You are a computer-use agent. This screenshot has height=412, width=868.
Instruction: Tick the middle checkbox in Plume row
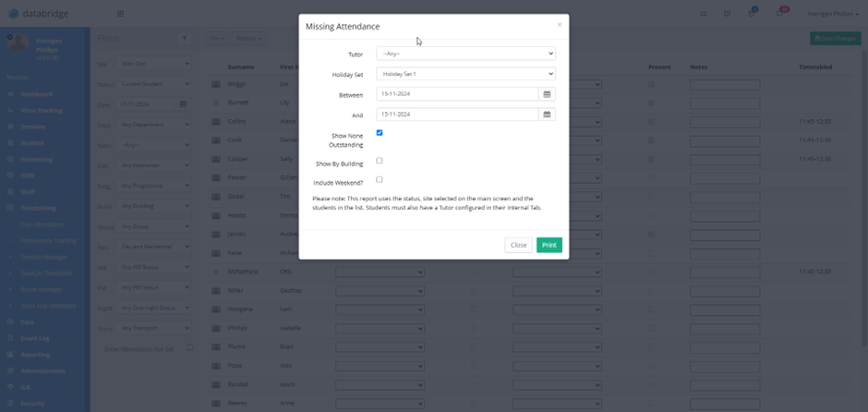coord(474,347)
